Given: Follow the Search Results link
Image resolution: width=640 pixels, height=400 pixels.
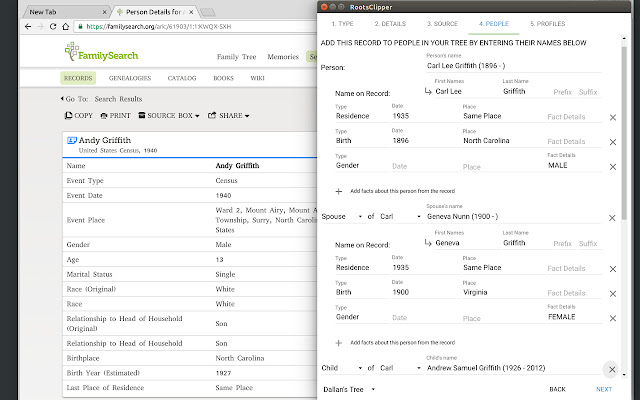Looking at the screenshot, I should click(x=118, y=99).
